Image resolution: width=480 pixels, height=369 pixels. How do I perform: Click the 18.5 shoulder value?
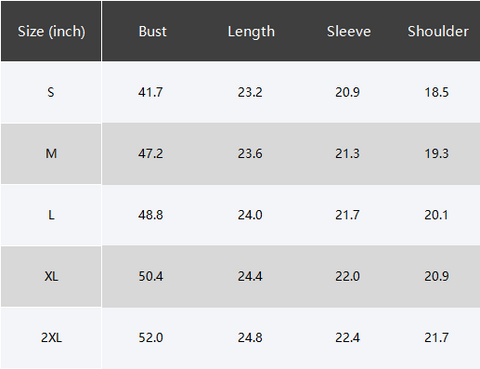click(x=436, y=92)
